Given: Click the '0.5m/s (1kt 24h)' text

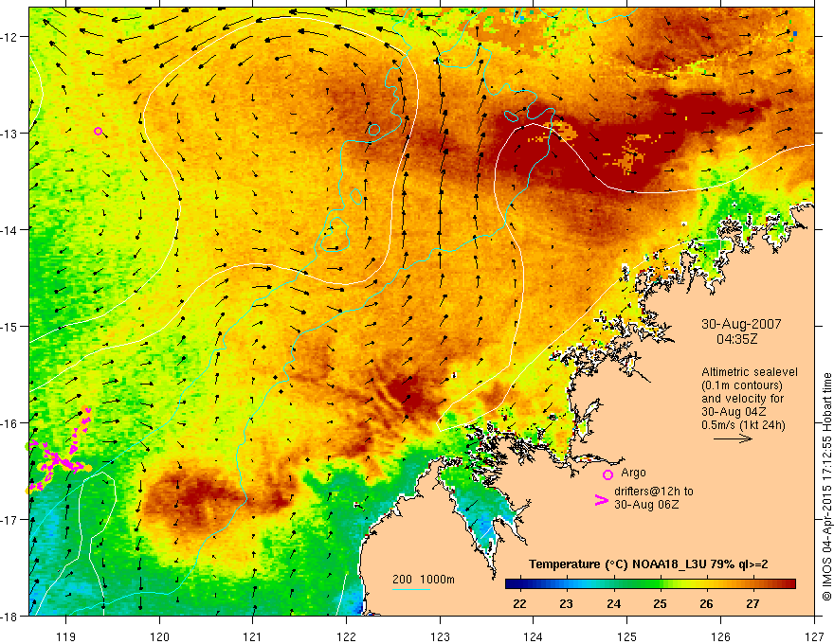Looking at the screenshot, I should pyautogui.click(x=743, y=424).
